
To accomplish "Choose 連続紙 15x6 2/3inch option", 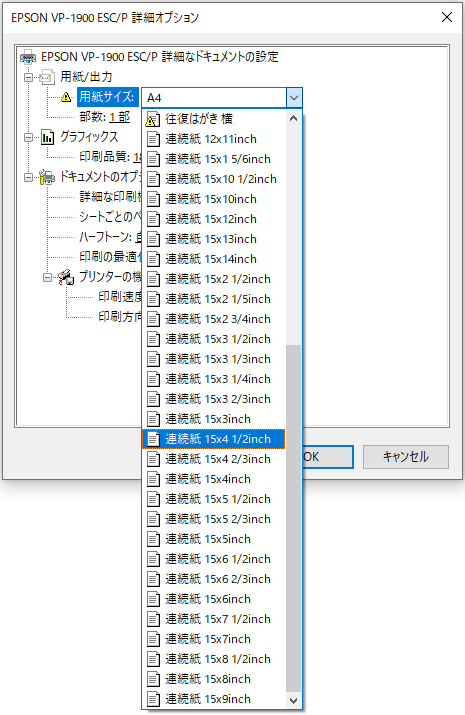I will coord(213,579).
